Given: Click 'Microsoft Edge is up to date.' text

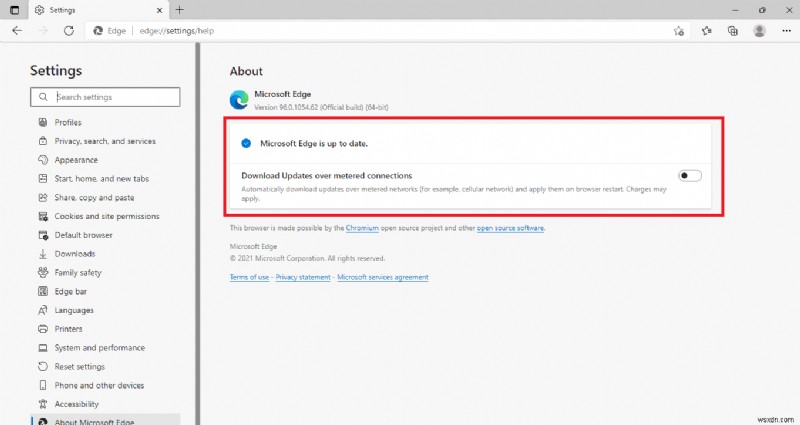Looking at the screenshot, I should pyautogui.click(x=314, y=143).
